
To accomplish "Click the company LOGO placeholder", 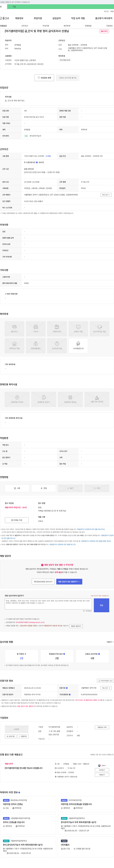I will point(17,729).
